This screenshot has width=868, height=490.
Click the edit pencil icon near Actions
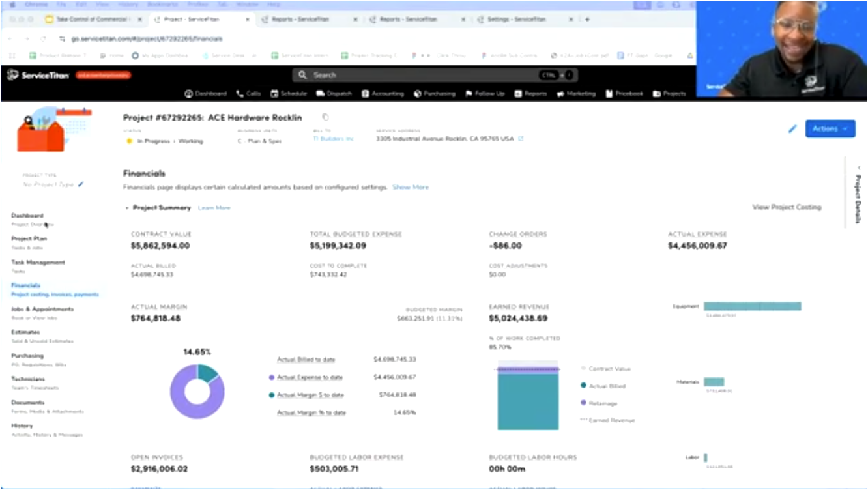click(792, 130)
